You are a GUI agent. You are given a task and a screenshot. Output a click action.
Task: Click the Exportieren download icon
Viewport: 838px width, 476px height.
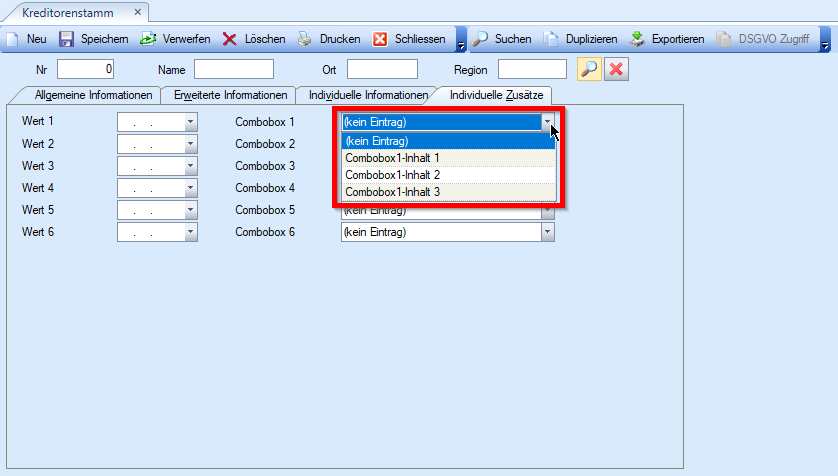[637, 39]
